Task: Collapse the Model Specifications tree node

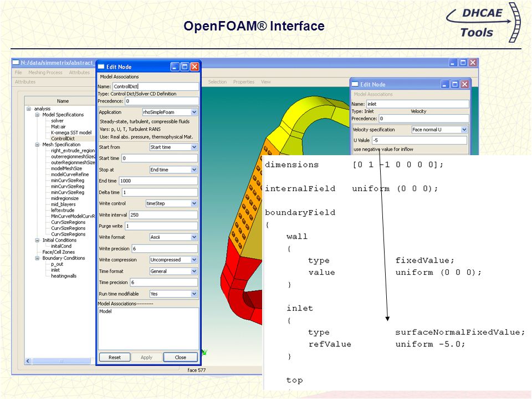Action: pos(37,115)
